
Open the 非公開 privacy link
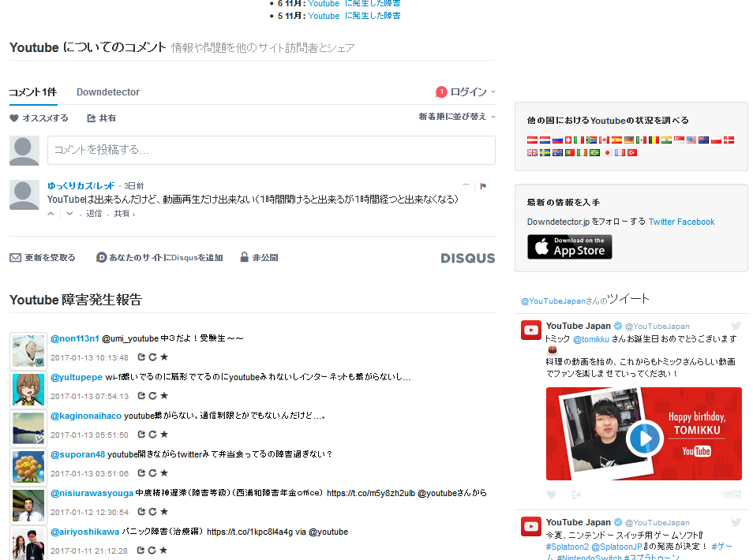coord(260,258)
